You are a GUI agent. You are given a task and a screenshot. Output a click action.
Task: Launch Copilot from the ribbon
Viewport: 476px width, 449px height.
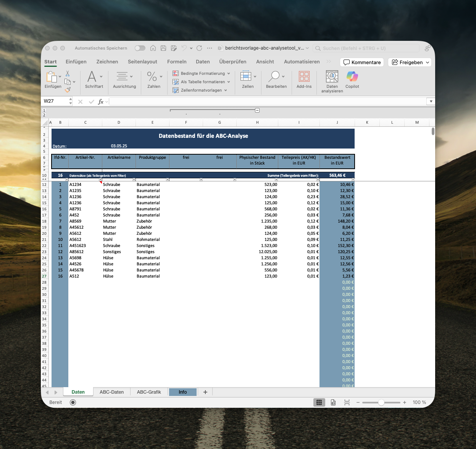coord(352,80)
